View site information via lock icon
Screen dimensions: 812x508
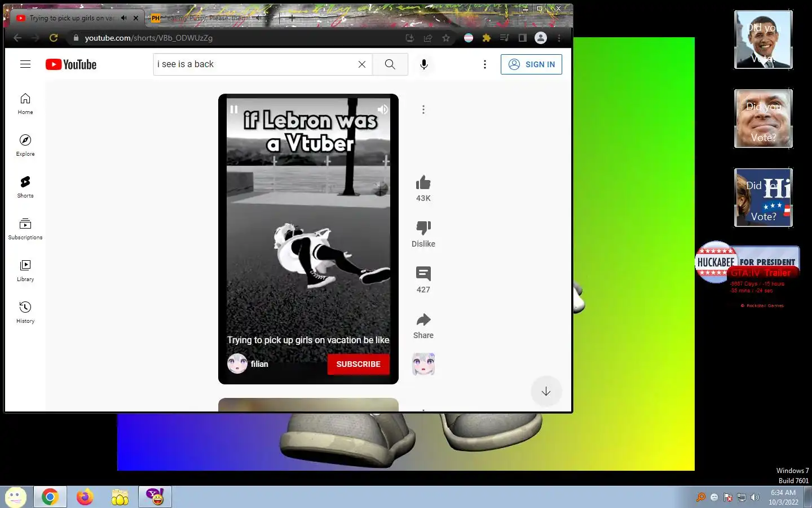tap(76, 38)
